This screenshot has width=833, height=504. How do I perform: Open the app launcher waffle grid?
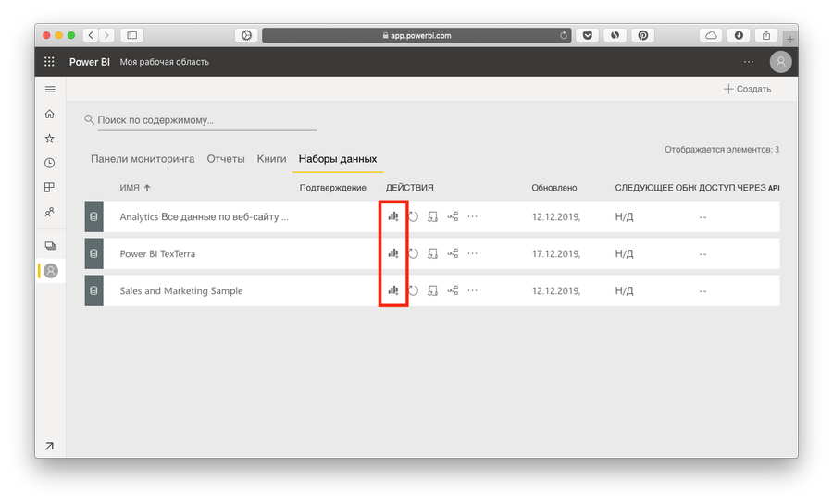(50, 62)
